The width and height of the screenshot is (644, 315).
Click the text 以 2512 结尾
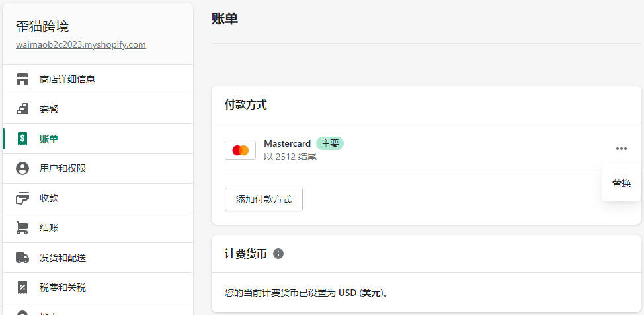coord(290,157)
